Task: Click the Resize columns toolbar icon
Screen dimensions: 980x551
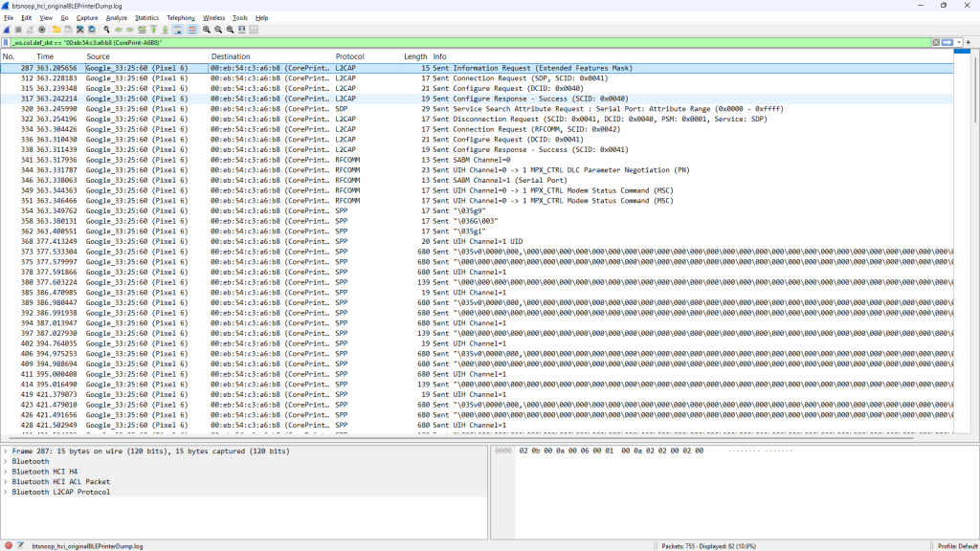Action: coord(254,30)
